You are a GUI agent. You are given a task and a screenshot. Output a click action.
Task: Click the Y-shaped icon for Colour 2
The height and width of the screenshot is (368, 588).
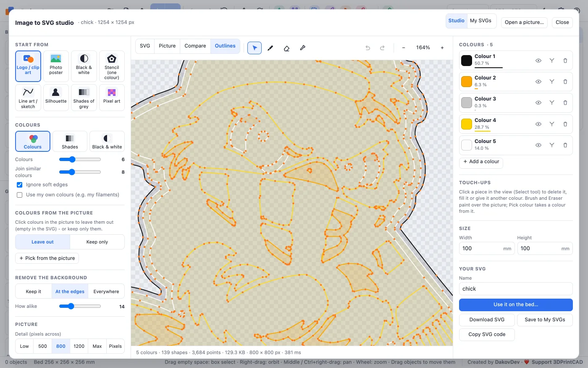[x=552, y=82]
